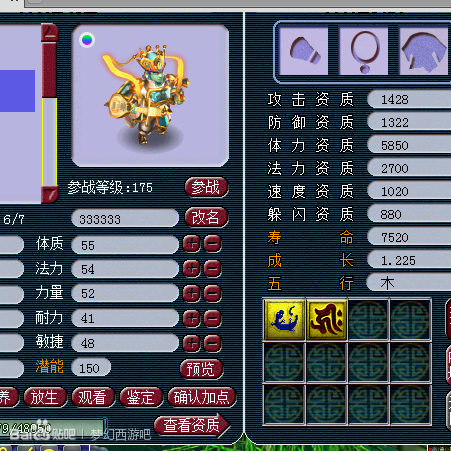Click the pet list scroll-up arrow
This screenshot has width=451, height=451.
coord(50,32)
